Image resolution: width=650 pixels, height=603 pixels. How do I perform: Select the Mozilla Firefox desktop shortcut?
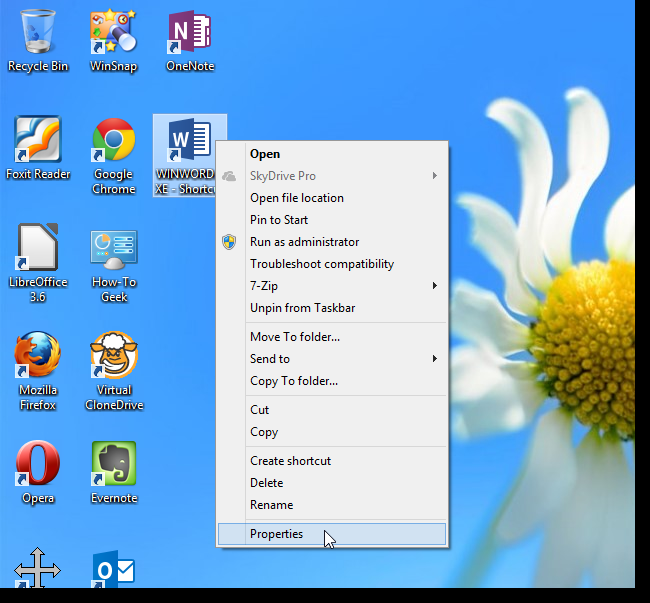(x=39, y=357)
